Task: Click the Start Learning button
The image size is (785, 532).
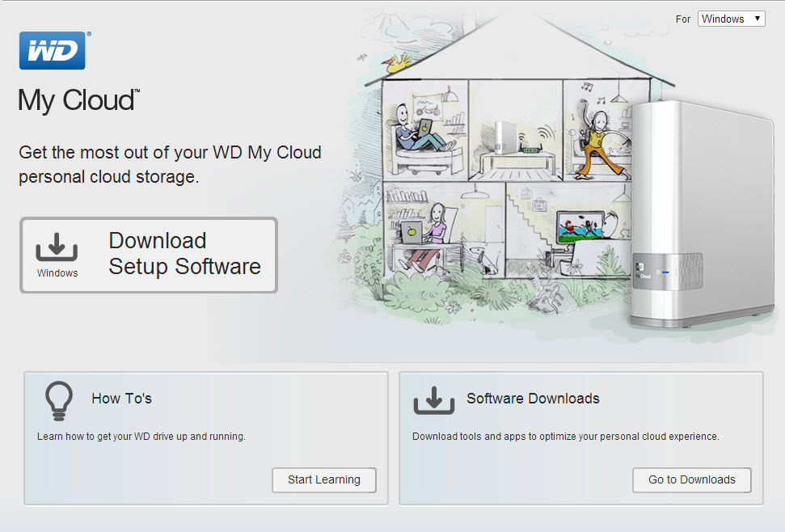Action: [x=324, y=480]
